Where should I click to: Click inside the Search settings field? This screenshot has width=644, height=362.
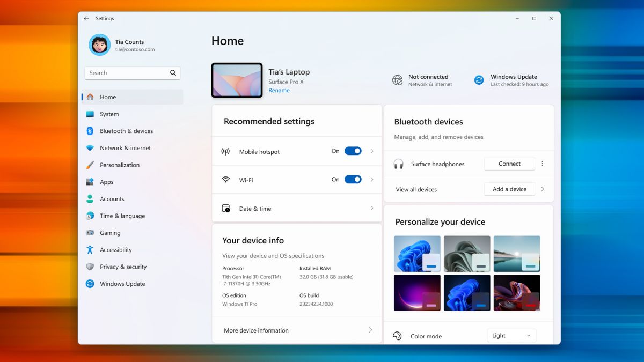[129, 72]
